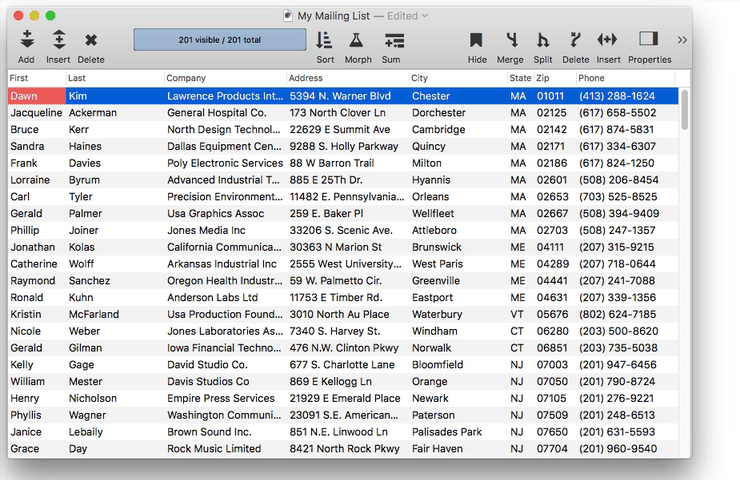Open the Edited title dropdown arrow

(425, 16)
